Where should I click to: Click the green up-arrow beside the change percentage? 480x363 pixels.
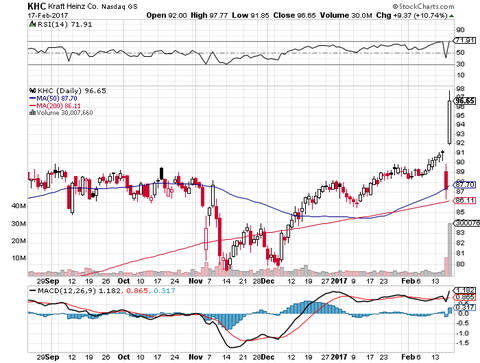[451, 16]
